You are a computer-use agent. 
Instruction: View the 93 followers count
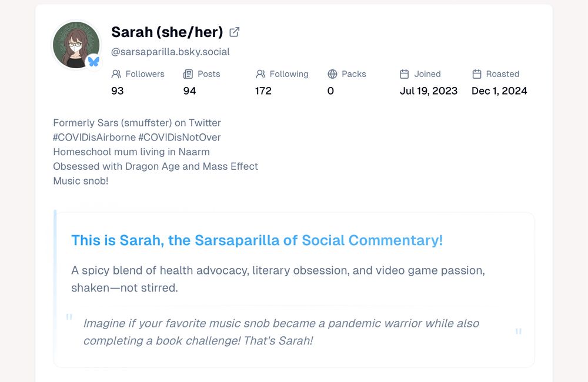117,91
